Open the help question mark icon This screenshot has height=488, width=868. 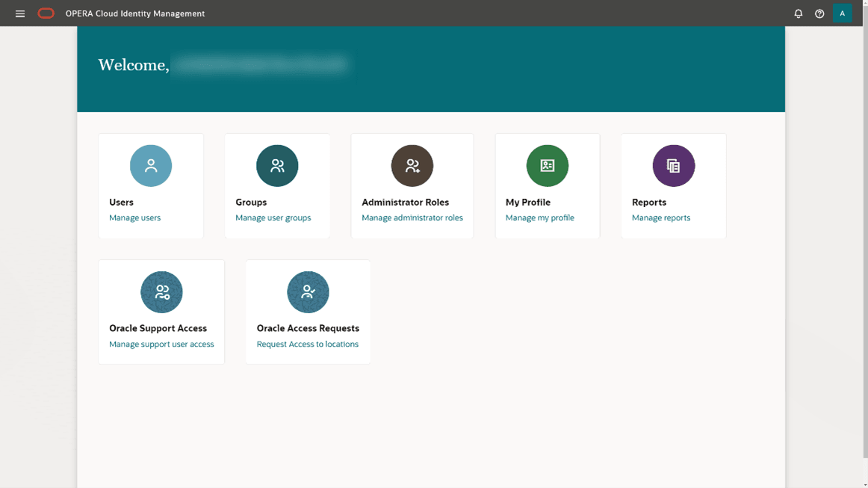point(819,14)
